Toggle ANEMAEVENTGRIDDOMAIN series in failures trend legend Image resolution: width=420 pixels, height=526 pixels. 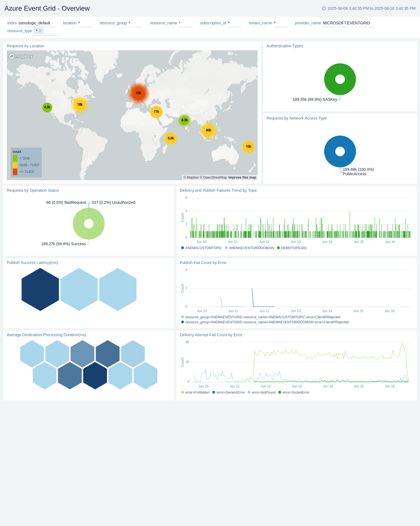pyautogui.click(x=249, y=248)
